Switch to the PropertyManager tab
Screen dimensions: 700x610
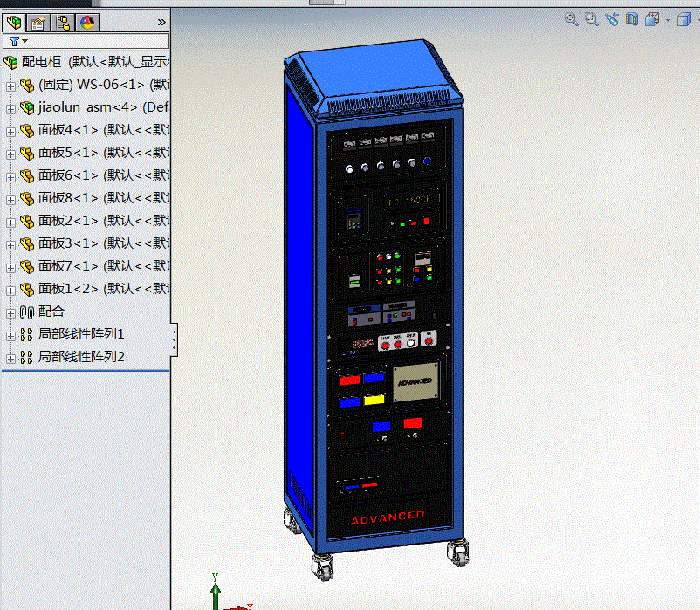pyautogui.click(x=38, y=23)
